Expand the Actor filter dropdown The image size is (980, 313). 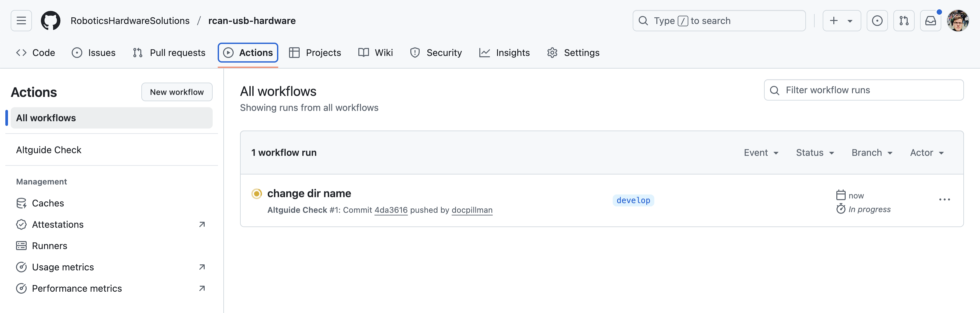point(927,153)
